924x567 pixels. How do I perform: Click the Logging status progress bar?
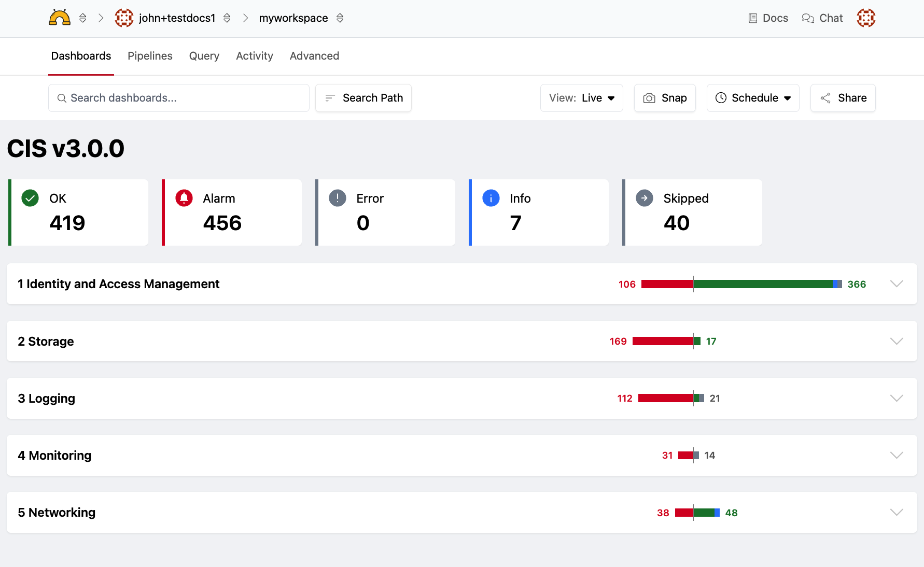tap(670, 398)
